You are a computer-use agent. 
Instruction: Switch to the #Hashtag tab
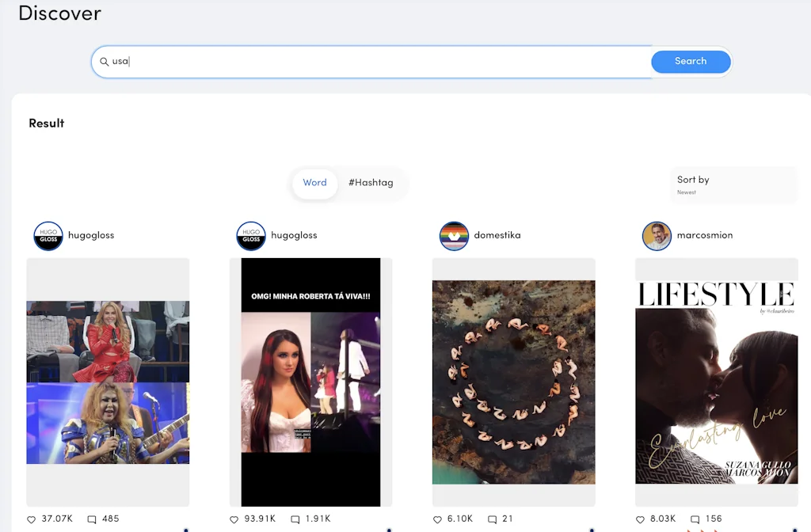[370, 182]
